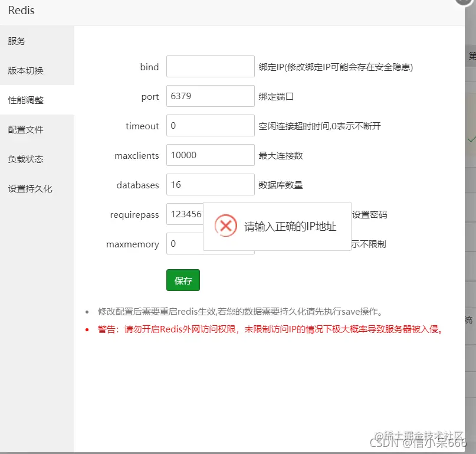Click the maxclients field showing 10000
The width and height of the screenshot is (476, 454).
click(x=210, y=155)
